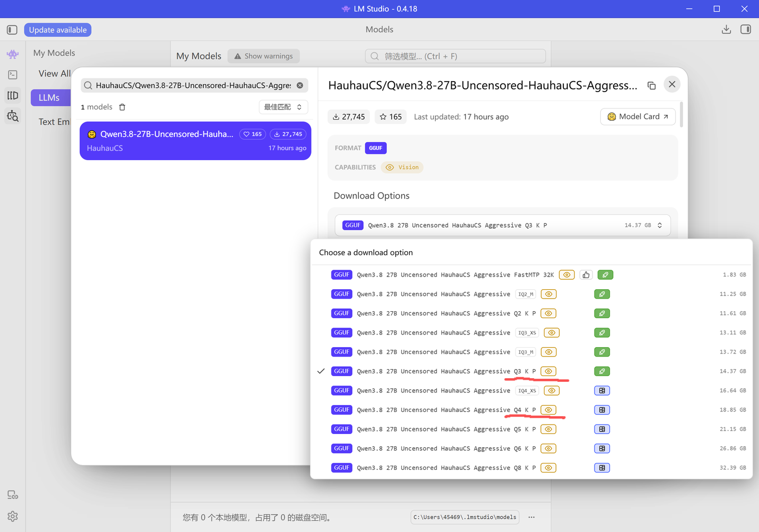This screenshot has width=759, height=532.
Task: Open the Chat view robot icon
Action: click(x=13, y=54)
